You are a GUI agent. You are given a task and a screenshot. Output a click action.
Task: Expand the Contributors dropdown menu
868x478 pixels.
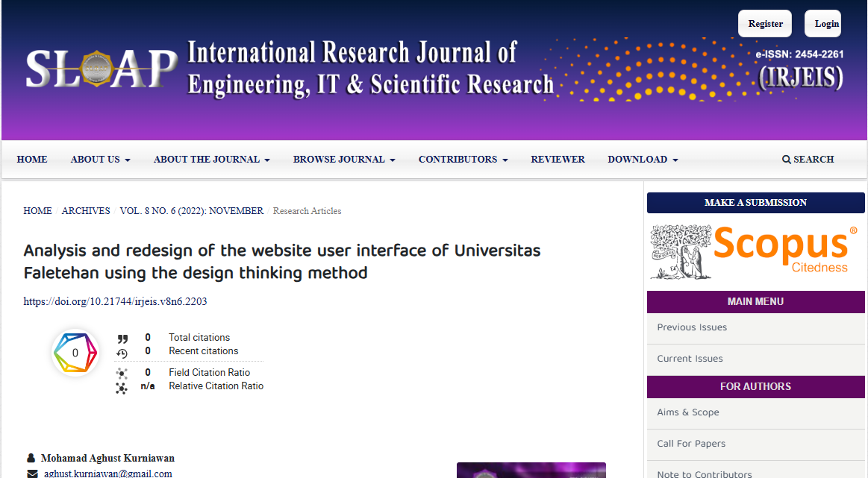[x=463, y=160]
